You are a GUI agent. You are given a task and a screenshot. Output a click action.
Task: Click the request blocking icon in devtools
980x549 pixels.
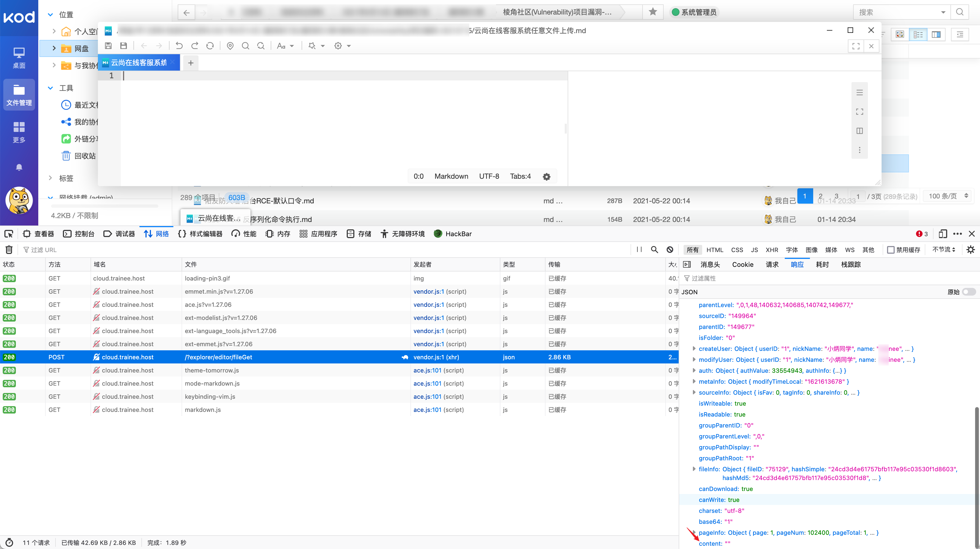pos(670,250)
